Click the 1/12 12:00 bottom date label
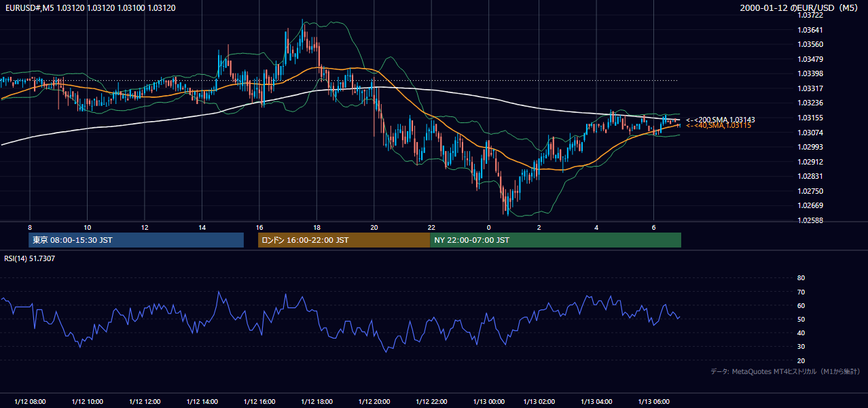This screenshot has width=868, height=408. pyautogui.click(x=145, y=402)
